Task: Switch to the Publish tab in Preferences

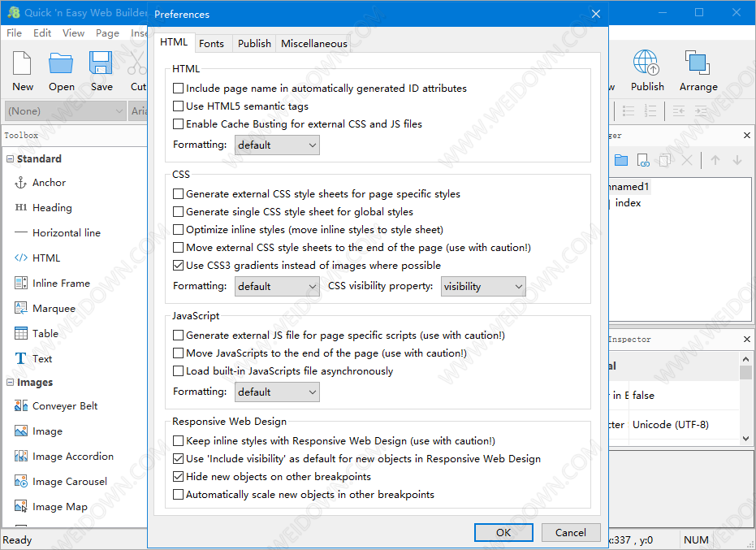Action: pos(254,43)
